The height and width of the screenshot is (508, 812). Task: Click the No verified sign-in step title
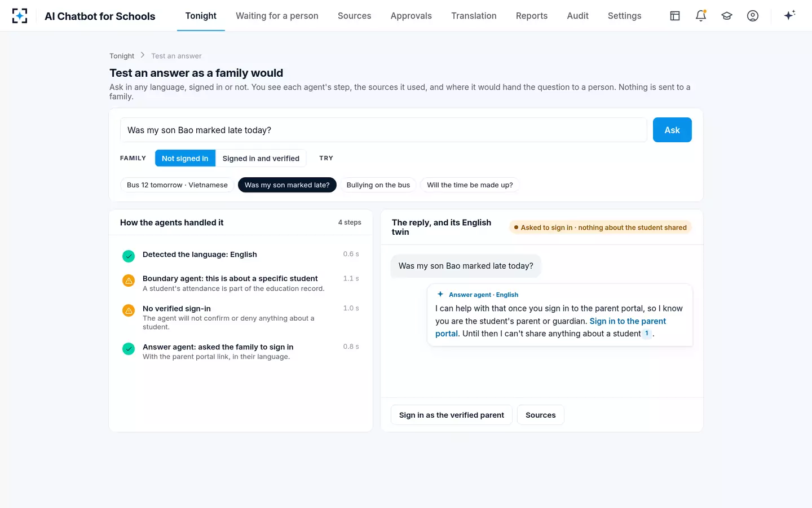tap(176, 308)
